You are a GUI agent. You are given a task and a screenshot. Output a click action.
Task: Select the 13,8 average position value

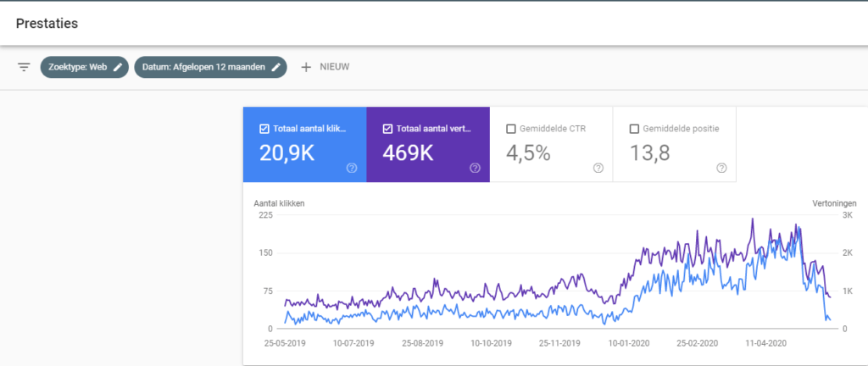pos(650,153)
